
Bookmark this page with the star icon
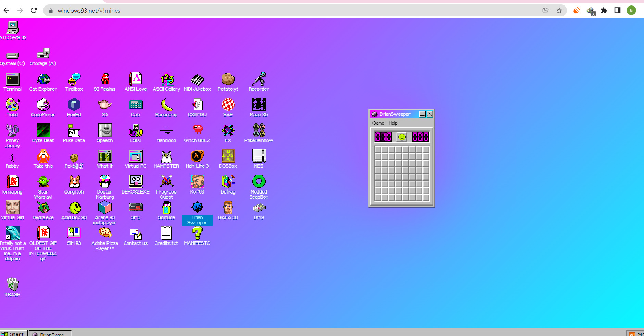click(x=559, y=11)
